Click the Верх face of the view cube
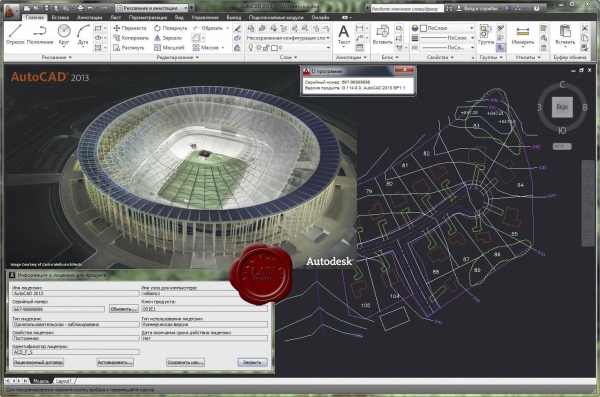Image resolution: width=600 pixels, height=397 pixels. point(562,107)
